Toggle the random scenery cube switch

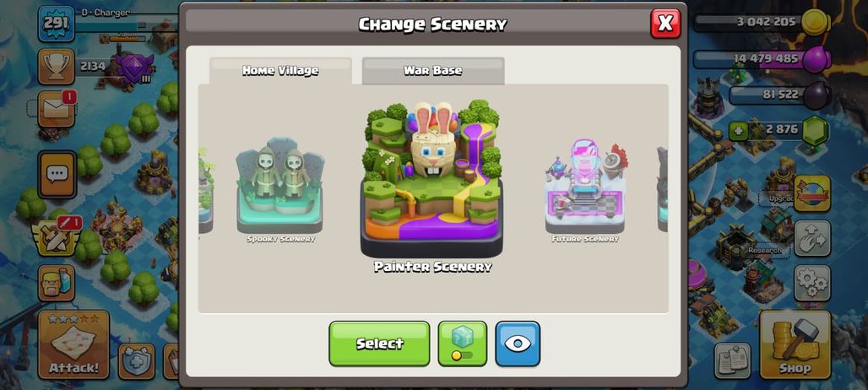(x=462, y=344)
